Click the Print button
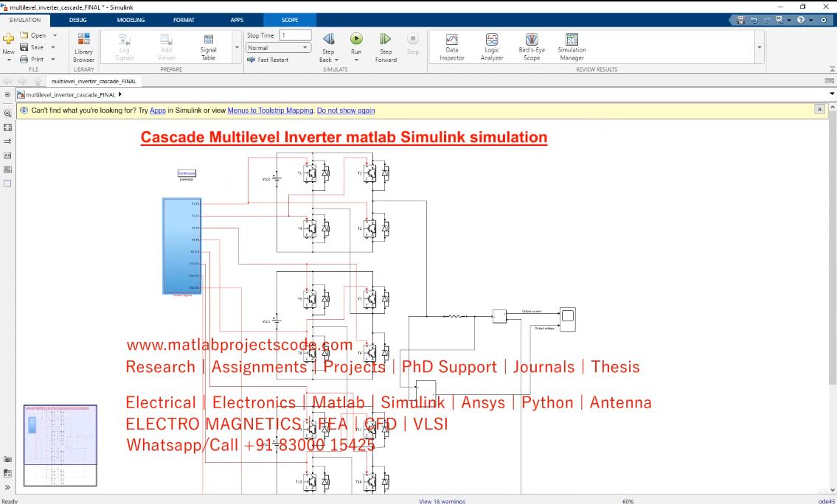This screenshot has width=837, height=504. pyautogui.click(x=32, y=59)
